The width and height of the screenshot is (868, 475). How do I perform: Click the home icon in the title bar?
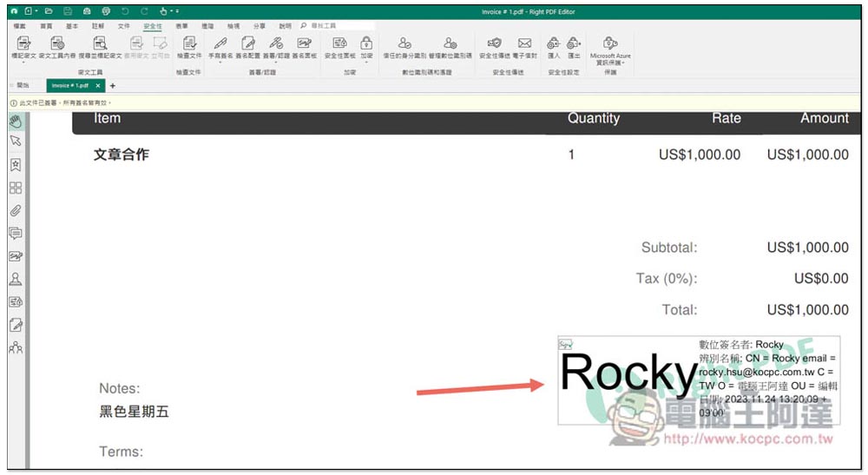click(x=14, y=11)
